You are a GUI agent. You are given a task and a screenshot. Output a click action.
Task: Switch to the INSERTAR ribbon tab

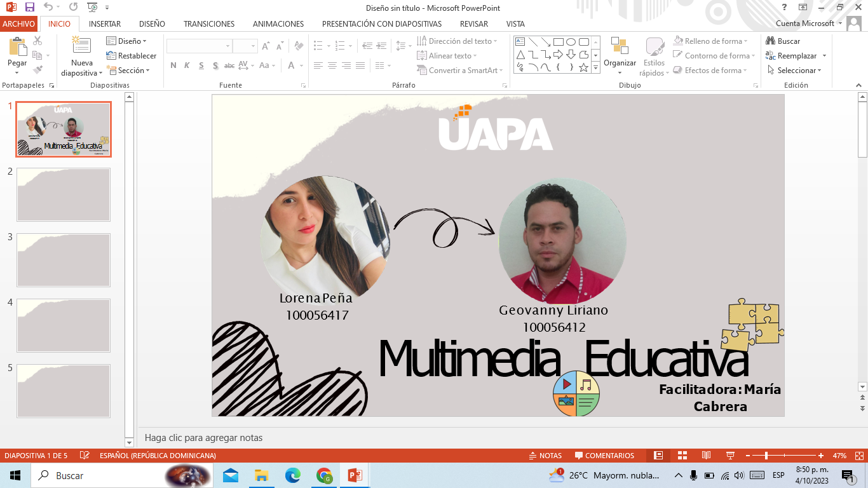pos(104,24)
